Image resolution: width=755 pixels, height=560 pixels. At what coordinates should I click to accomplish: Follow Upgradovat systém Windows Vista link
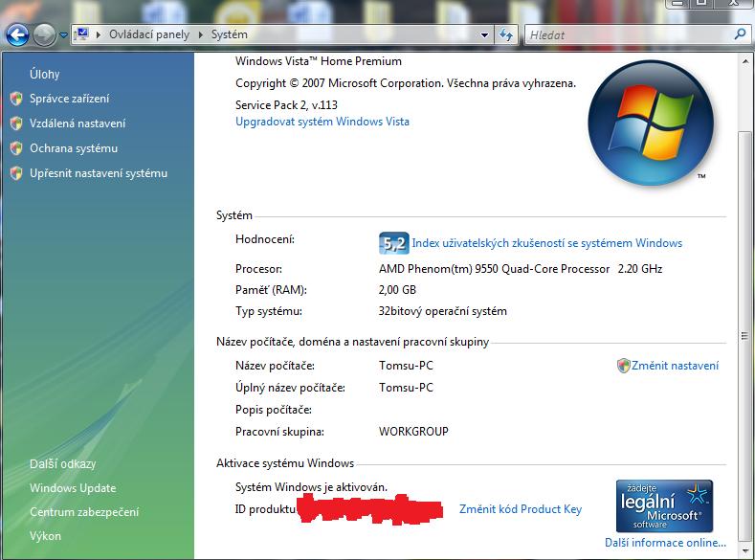[x=322, y=122]
